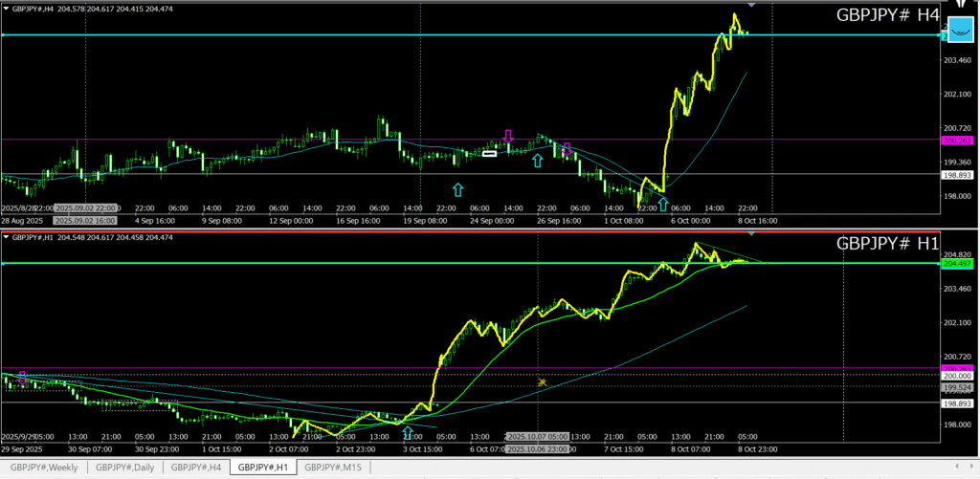Select the white rectangle object on H4 chart
This screenshot has height=479, width=980.
[x=489, y=153]
